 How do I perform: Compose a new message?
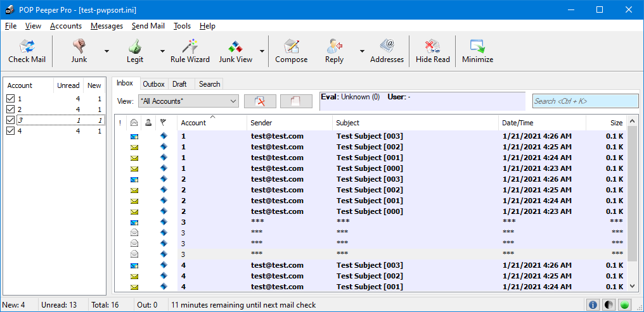291,51
